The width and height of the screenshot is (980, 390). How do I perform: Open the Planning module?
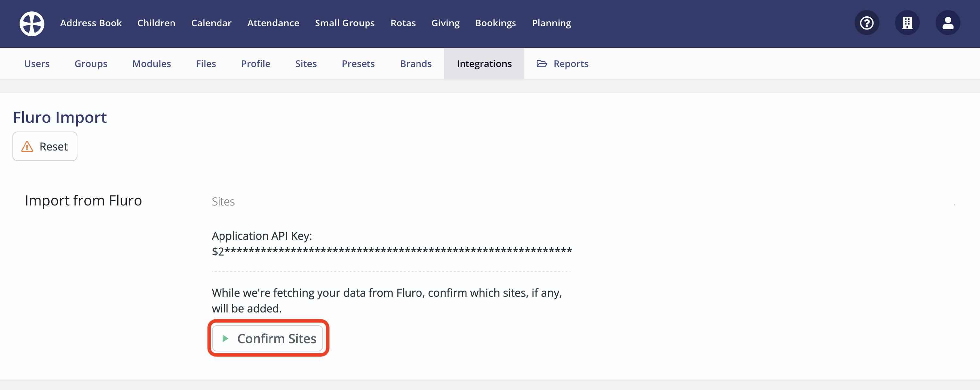[551, 23]
